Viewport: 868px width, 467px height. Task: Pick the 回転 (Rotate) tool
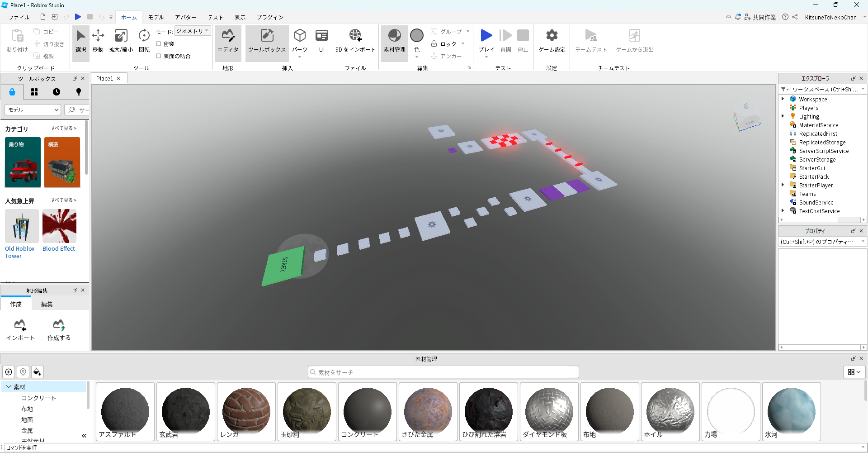[x=144, y=41]
